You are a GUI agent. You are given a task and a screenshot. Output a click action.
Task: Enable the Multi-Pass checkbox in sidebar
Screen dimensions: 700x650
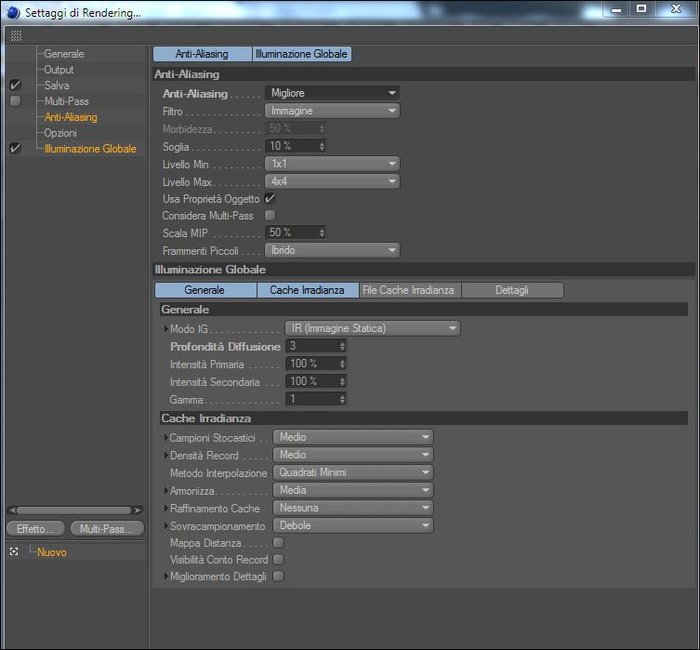tap(15, 101)
